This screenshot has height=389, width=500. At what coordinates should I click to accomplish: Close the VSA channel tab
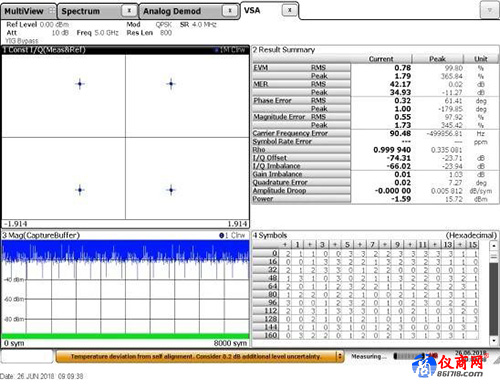(x=289, y=10)
